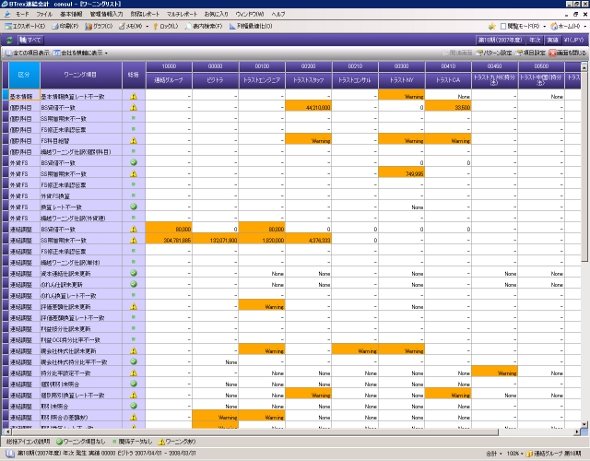Click the Lock (ロック) key icon
The height and width of the screenshot is (461, 590).
pyautogui.click(x=155, y=26)
